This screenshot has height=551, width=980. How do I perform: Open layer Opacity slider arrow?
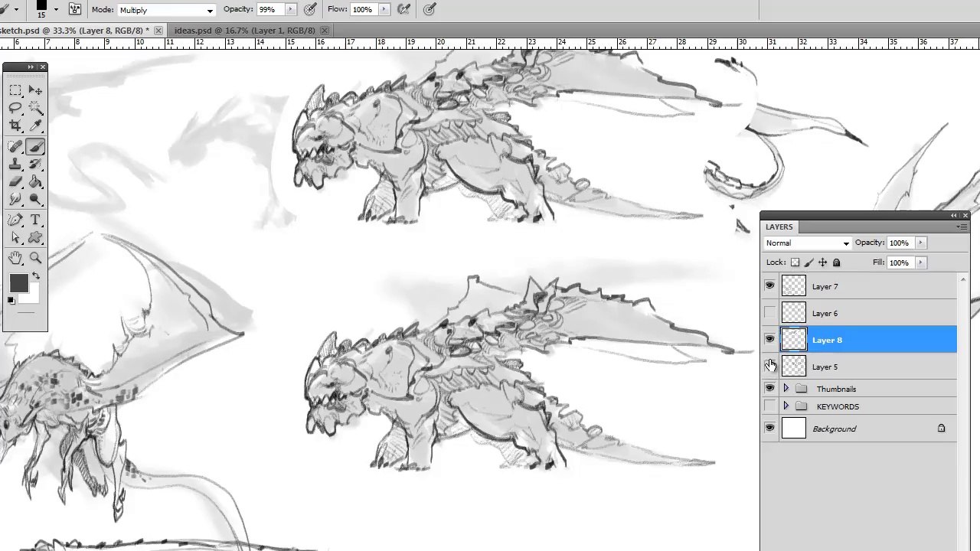pos(920,243)
